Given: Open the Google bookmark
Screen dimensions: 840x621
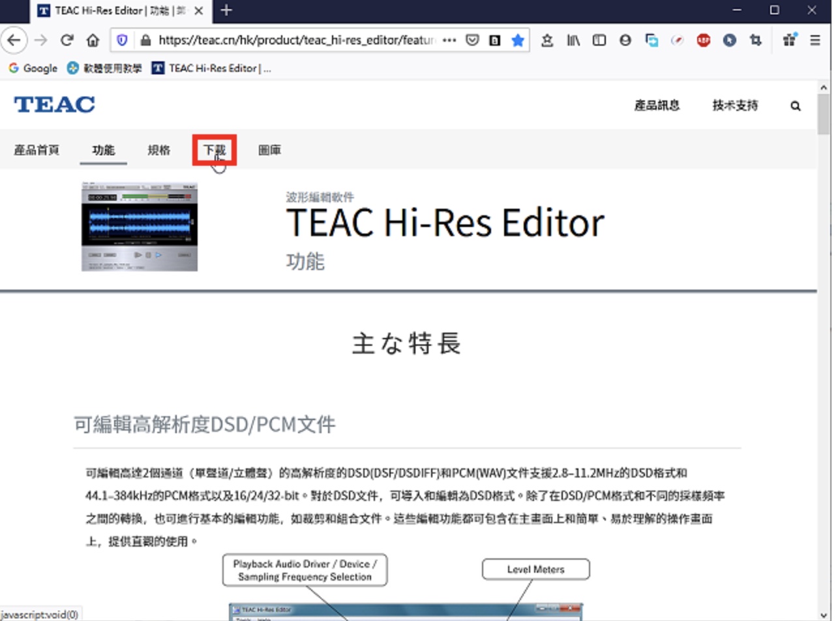Looking at the screenshot, I should pos(33,68).
